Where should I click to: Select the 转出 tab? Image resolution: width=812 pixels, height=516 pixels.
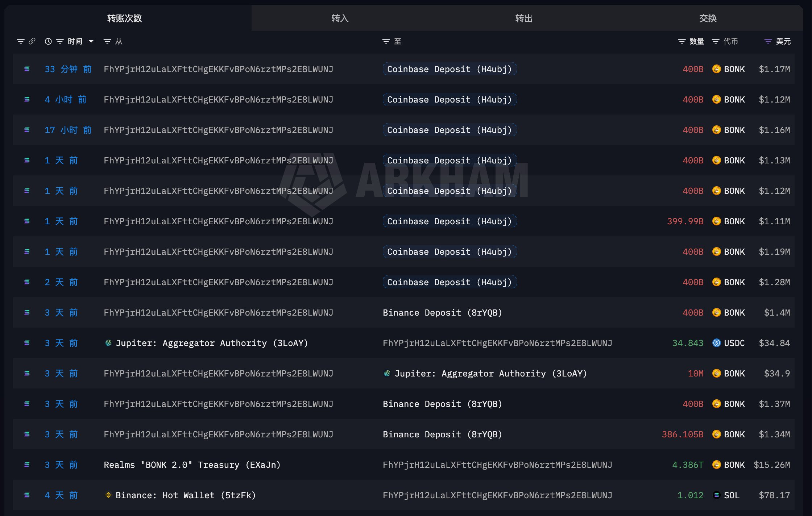524,18
